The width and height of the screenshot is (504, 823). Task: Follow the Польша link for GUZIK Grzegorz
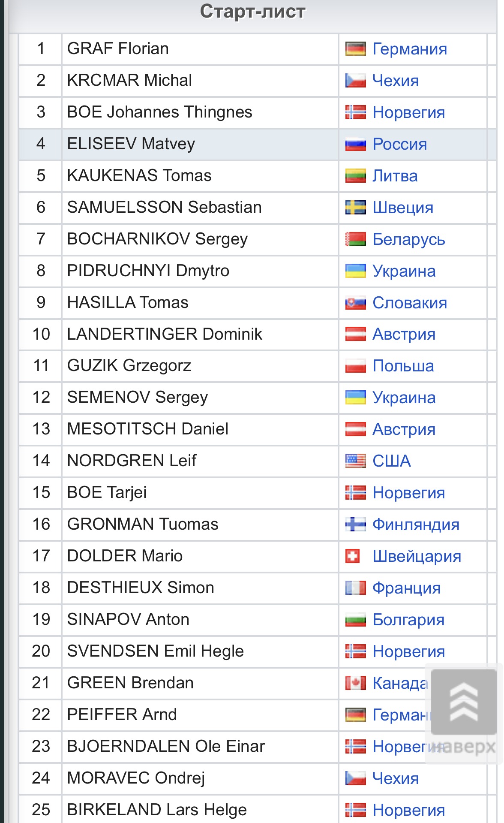(x=403, y=366)
